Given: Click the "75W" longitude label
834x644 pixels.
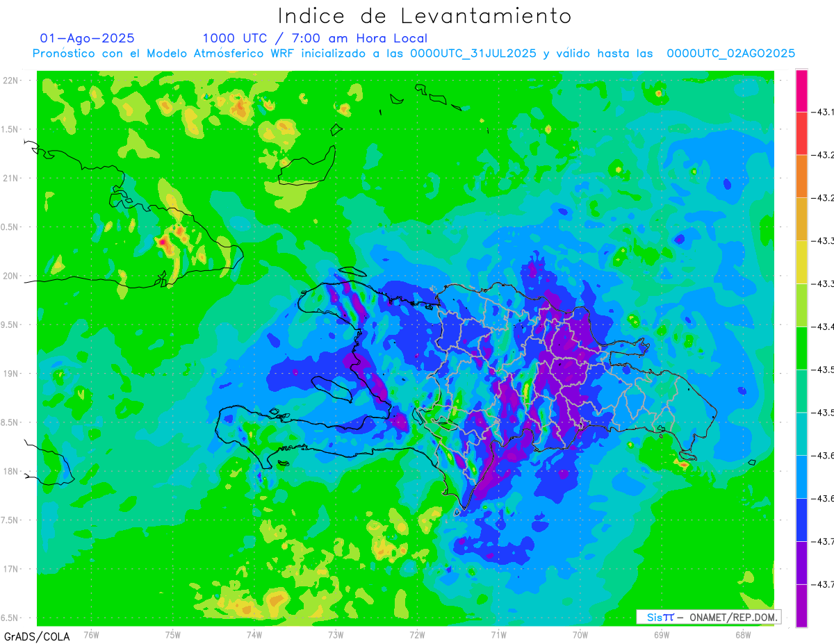Looking at the screenshot, I should click(x=173, y=635).
